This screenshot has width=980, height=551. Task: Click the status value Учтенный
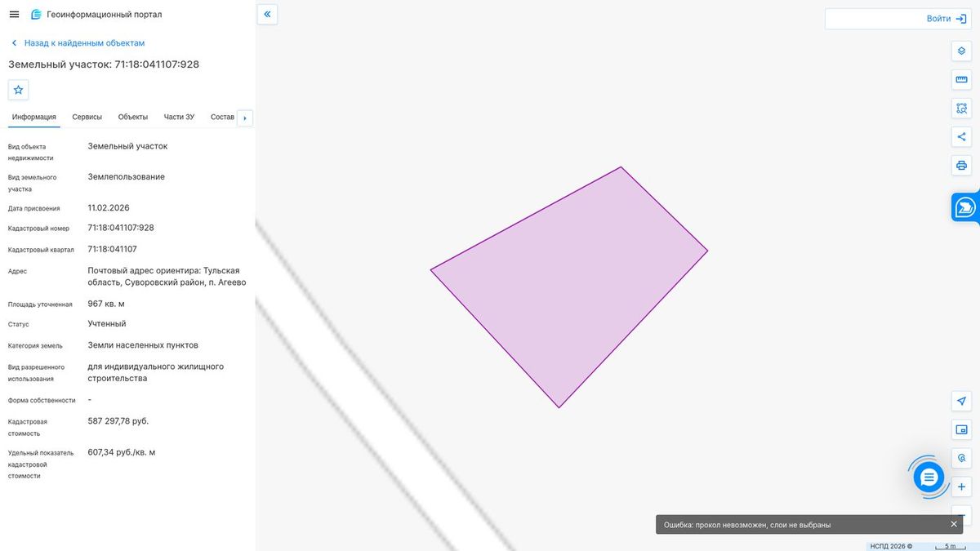coord(107,323)
